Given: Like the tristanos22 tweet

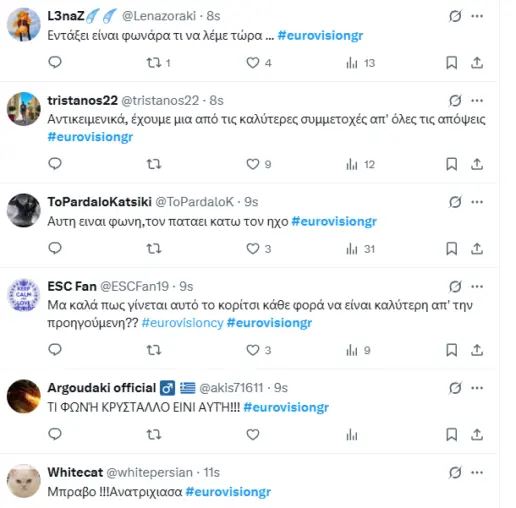Looking at the screenshot, I should [253, 164].
